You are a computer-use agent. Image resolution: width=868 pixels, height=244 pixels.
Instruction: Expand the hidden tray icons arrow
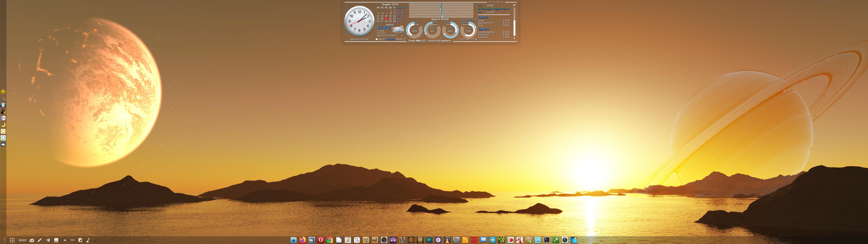(65, 240)
